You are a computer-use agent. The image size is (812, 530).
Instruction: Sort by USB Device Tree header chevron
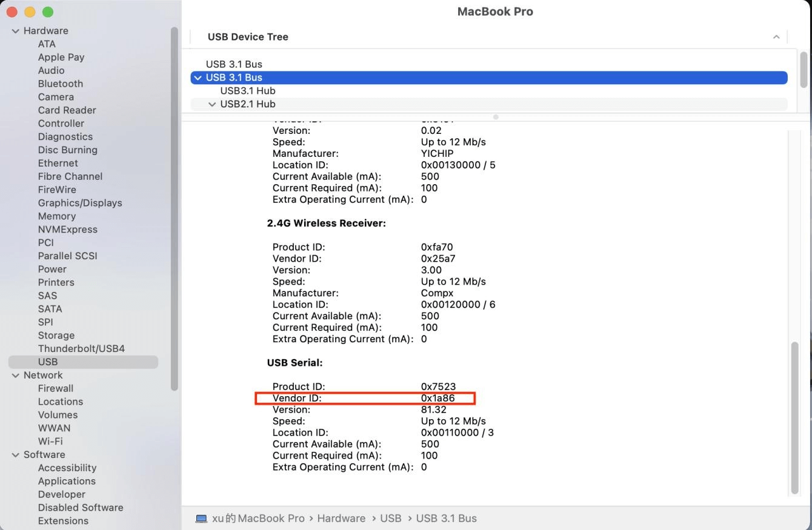tap(776, 37)
